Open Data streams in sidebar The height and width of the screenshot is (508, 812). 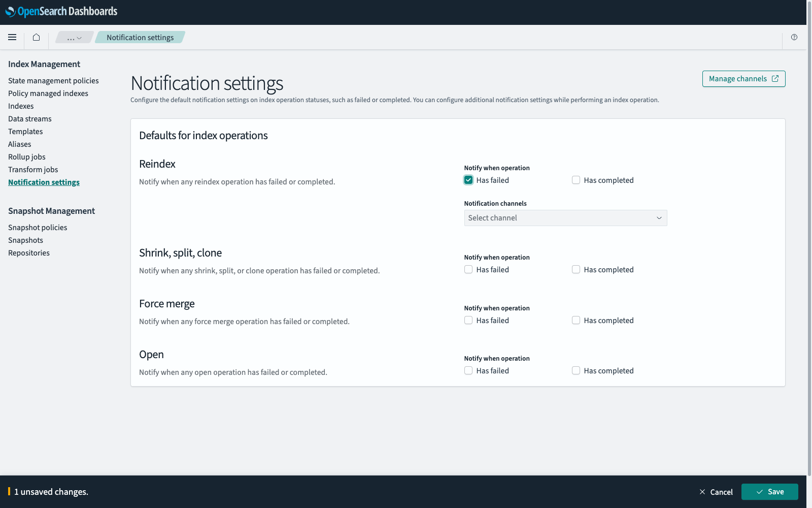pyautogui.click(x=30, y=118)
